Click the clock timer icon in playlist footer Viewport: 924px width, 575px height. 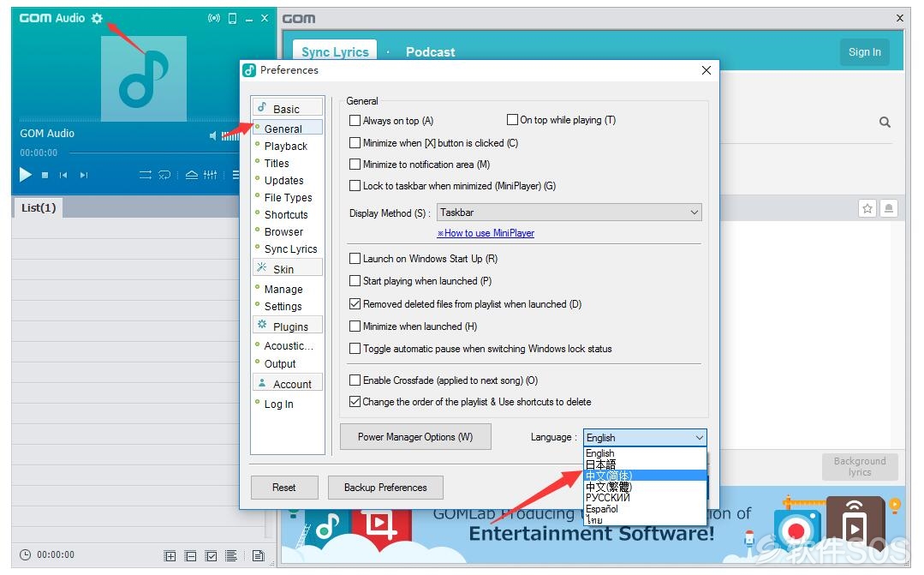(x=26, y=555)
